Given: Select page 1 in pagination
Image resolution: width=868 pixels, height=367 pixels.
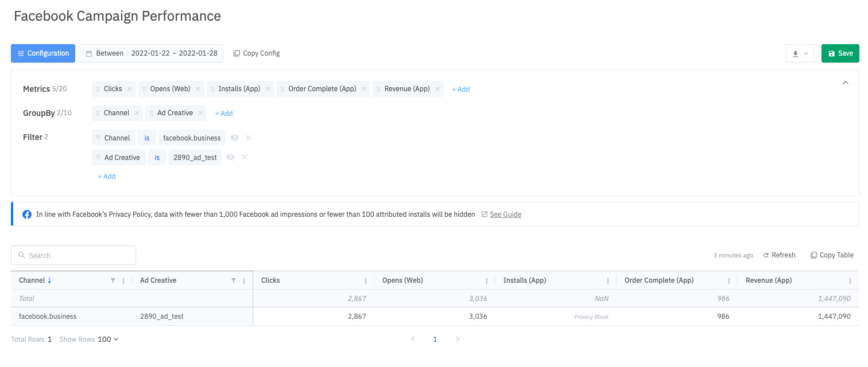Looking at the screenshot, I should click(x=435, y=339).
